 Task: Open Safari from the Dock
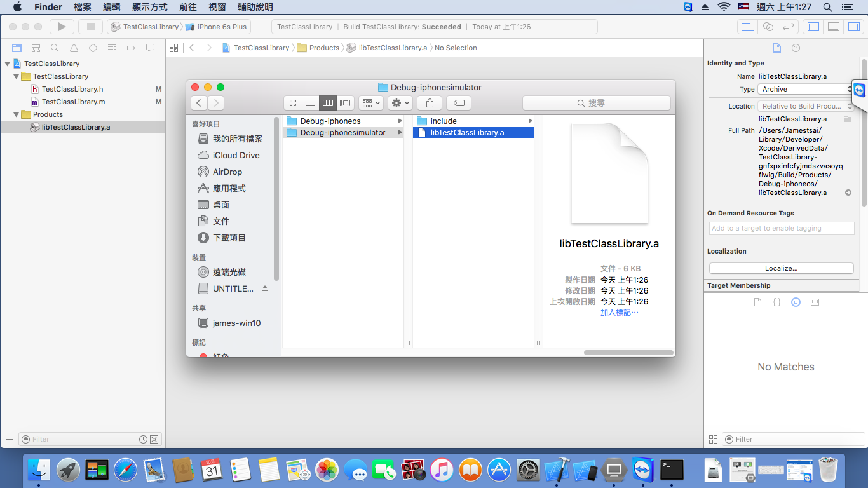[x=126, y=470]
